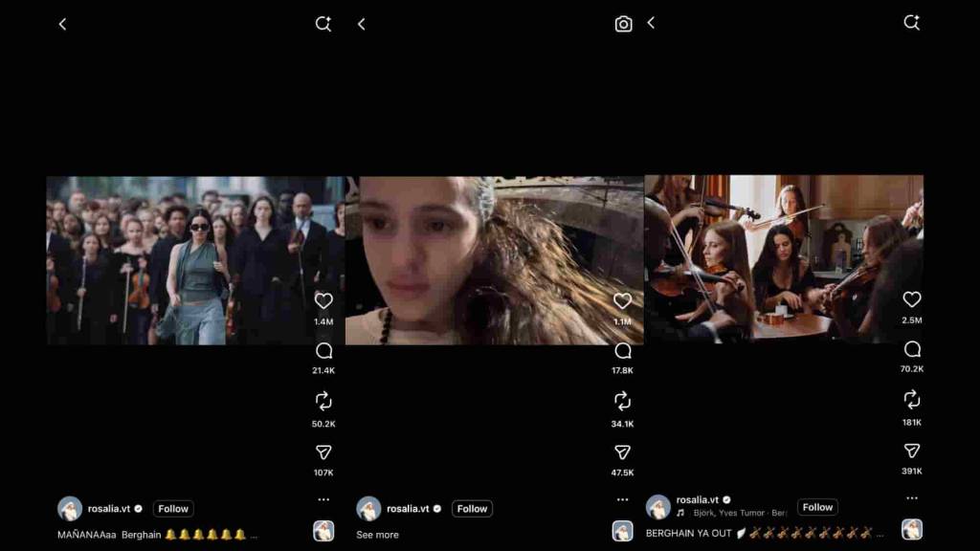
Task: Share the third video
Action: [x=913, y=450]
